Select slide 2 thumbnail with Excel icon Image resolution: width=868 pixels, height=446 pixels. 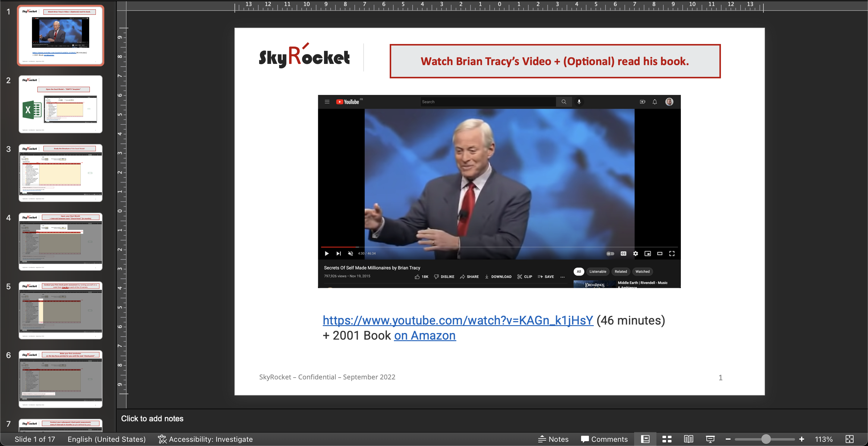[61, 104]
